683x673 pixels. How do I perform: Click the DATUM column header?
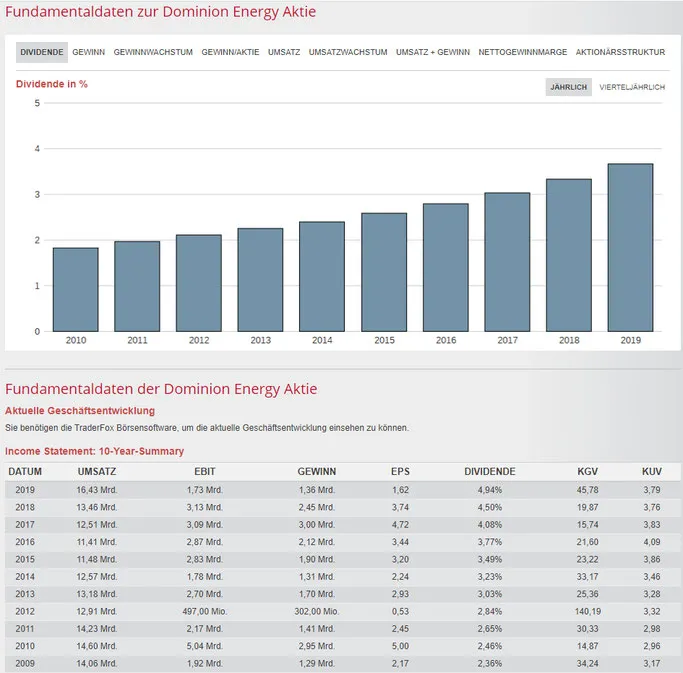25,471
